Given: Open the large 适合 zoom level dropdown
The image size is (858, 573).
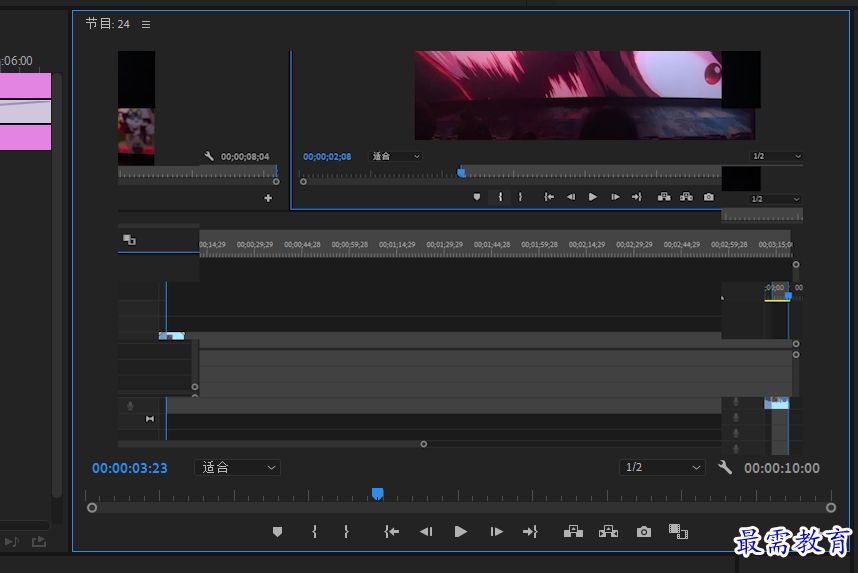Looking at the screenshot, I should coord(237,467).
